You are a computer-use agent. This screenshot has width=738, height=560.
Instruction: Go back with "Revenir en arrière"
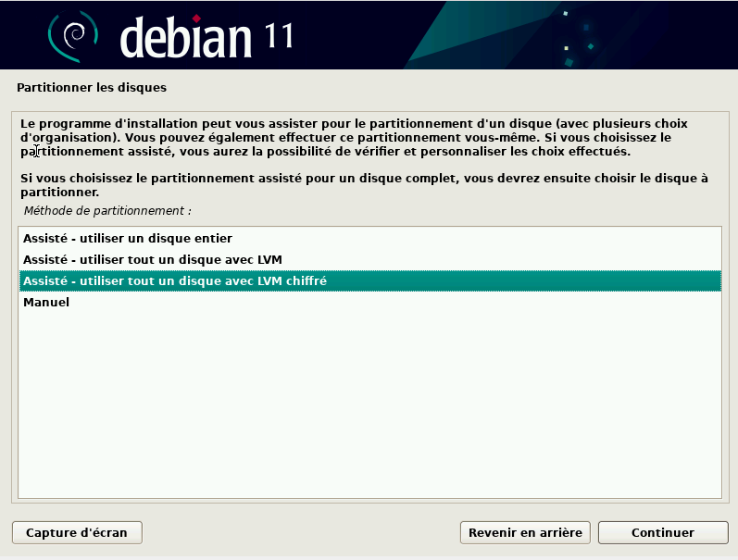525,532
